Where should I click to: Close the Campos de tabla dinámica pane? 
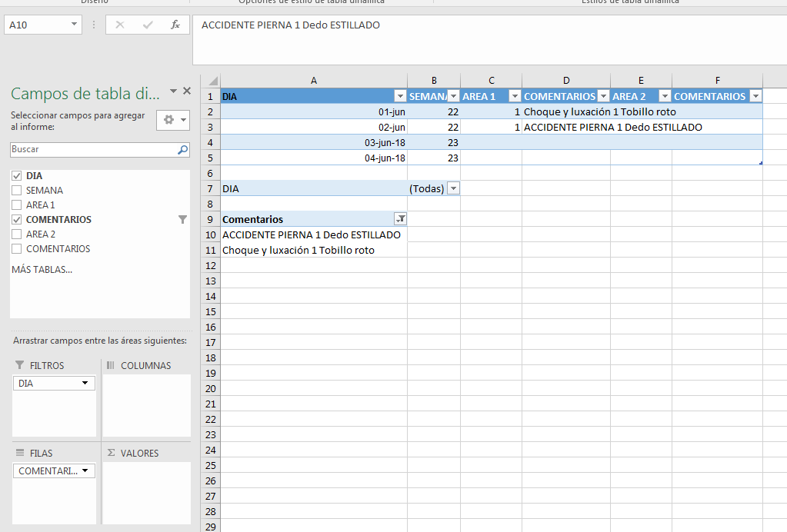click(187, 91)
